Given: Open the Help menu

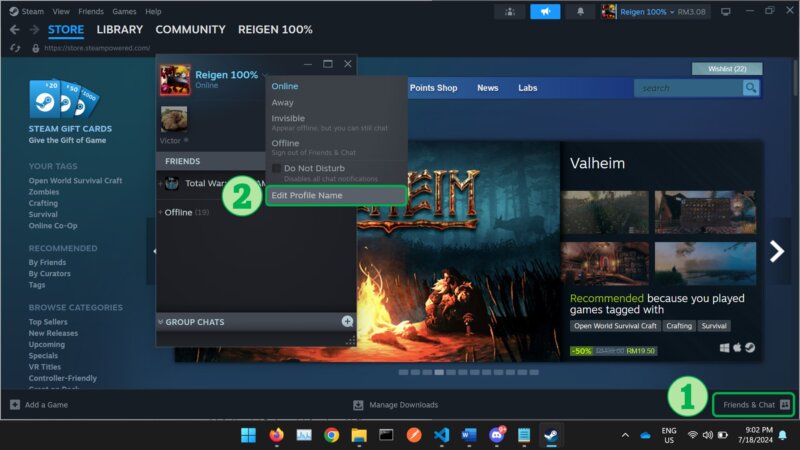Looking at the screenshot, I should click(x=153, y=11).
